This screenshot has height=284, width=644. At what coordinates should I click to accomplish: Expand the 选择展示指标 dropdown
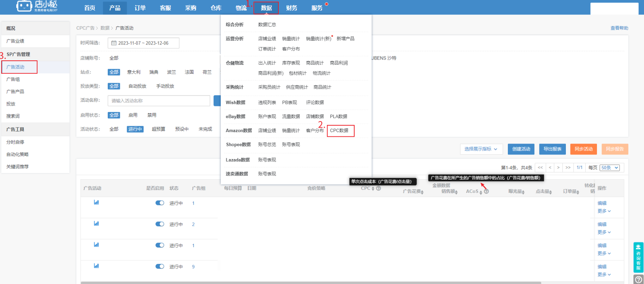tap(481, 149)
